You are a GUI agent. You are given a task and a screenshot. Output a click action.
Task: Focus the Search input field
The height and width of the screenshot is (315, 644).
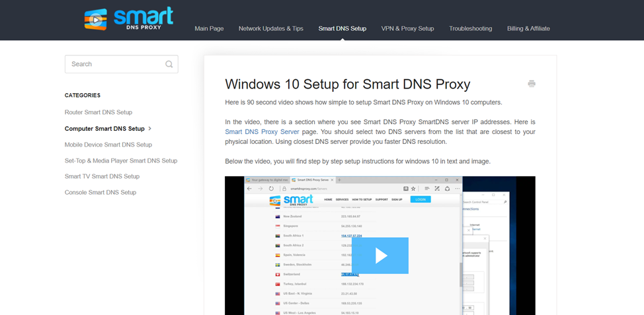click(122, 64)
